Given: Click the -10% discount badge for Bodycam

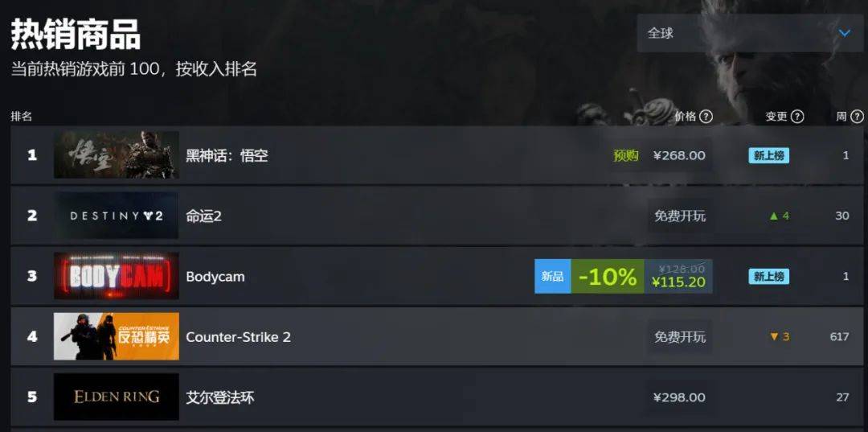Looking at the screenshot, I should coord(608,277).
